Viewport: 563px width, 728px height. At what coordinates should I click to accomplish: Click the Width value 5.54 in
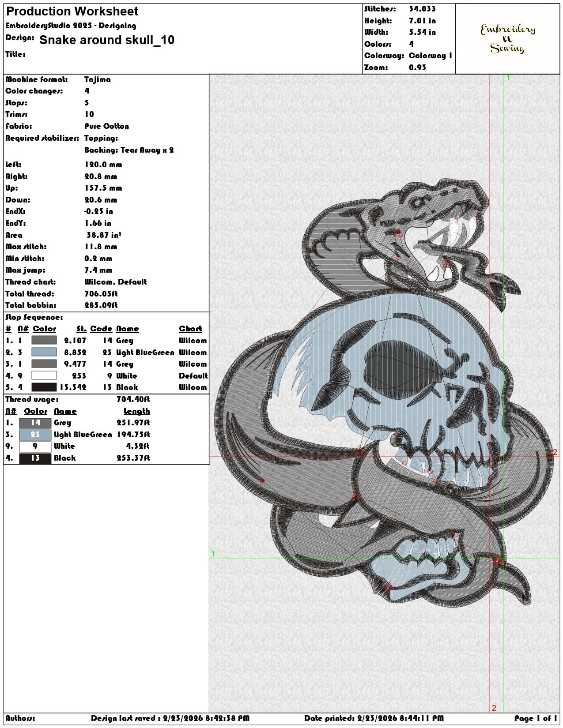pos(422,32)
